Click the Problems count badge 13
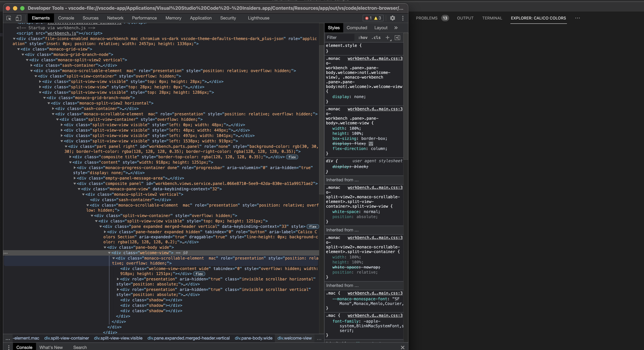Screen dimensions: 644x350 pyautogui.click(x=445, y=18)
